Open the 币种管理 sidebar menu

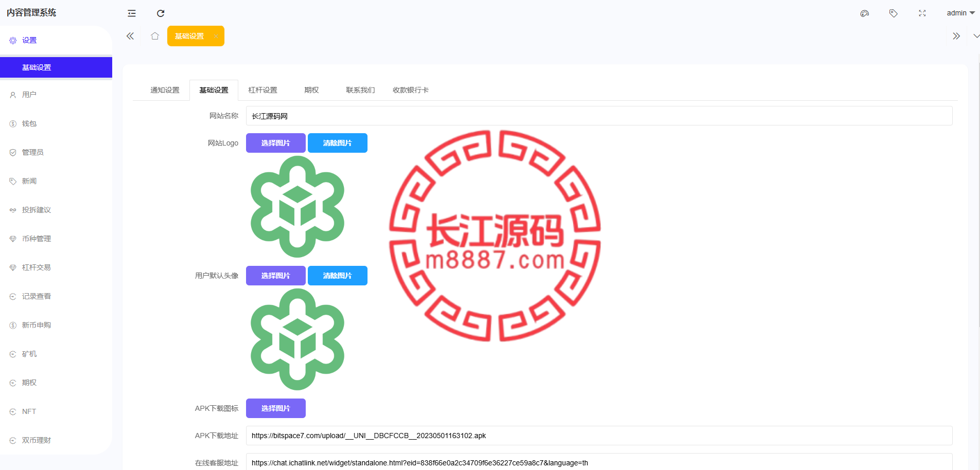(x=56, y=239)
